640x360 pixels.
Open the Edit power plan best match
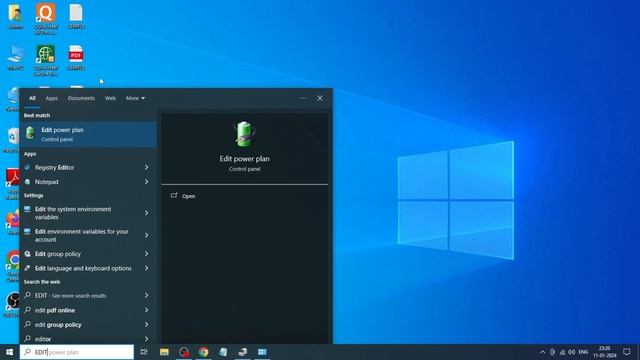coord(88,134)
